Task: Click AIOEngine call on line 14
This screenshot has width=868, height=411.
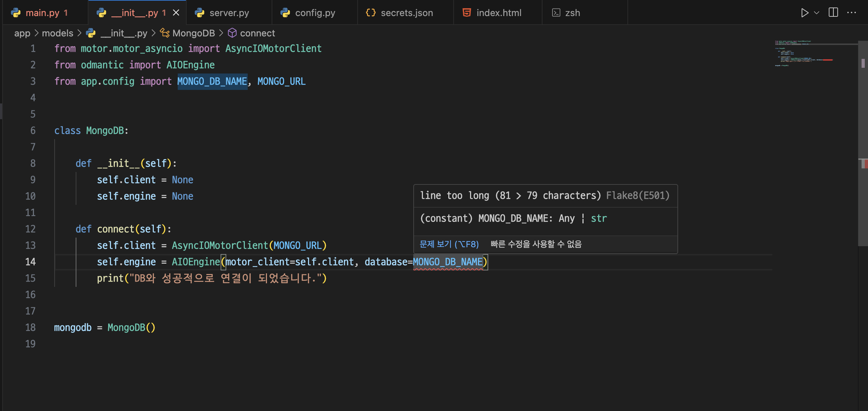Action: point(196,262)
